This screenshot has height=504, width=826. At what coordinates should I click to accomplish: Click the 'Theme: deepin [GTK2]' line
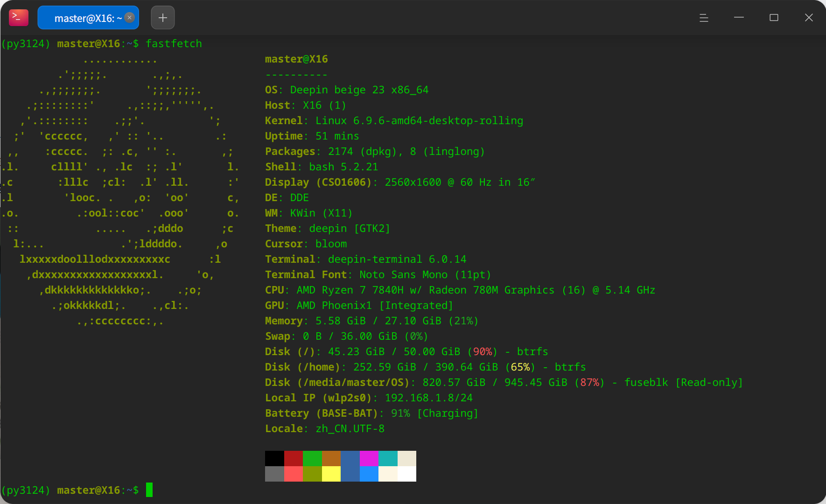(328, 228)
